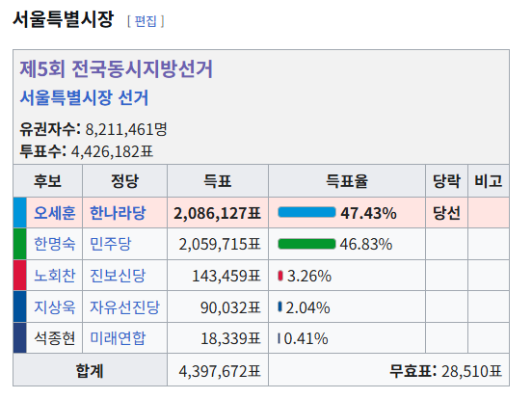The width and height of the screenshot is (532, 399).
Task: Open 자유선진당 party link
Action: pos(124,307)
